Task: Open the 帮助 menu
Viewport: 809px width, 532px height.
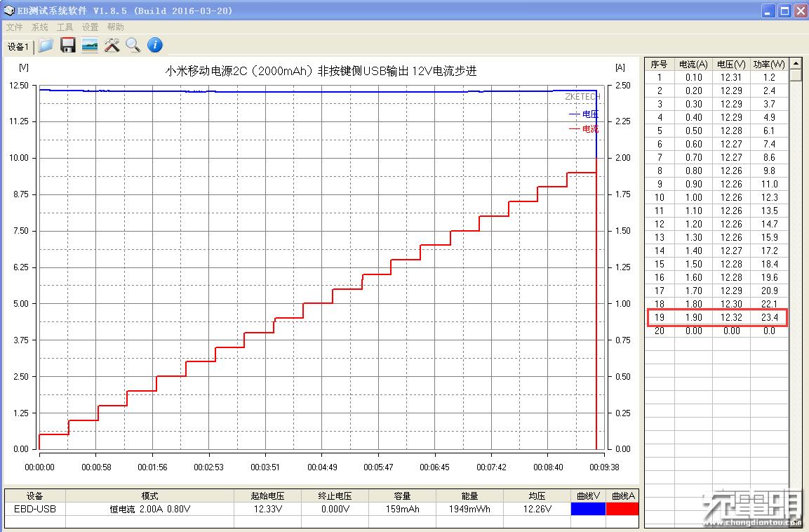Action: point(115,27)
